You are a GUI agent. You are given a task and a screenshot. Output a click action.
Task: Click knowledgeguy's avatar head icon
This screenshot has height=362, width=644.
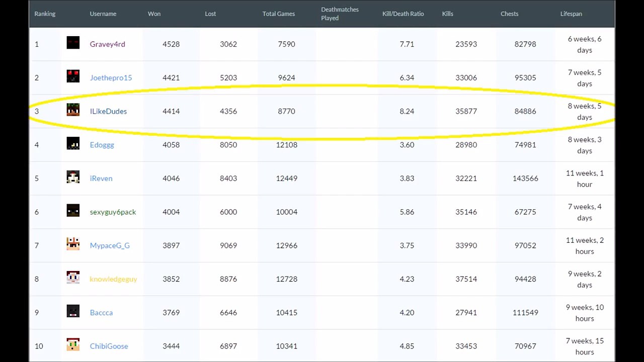click(73, 278)
